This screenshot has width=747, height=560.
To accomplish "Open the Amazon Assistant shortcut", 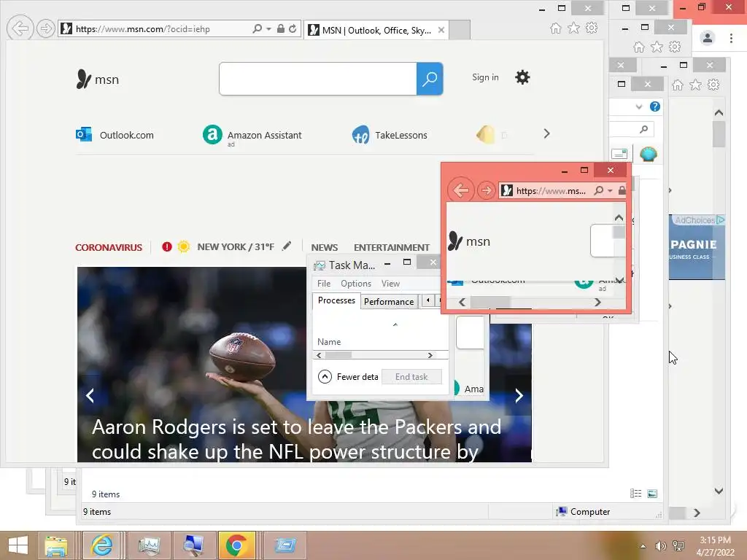I will pyautogui.click(x=252, y=135).
